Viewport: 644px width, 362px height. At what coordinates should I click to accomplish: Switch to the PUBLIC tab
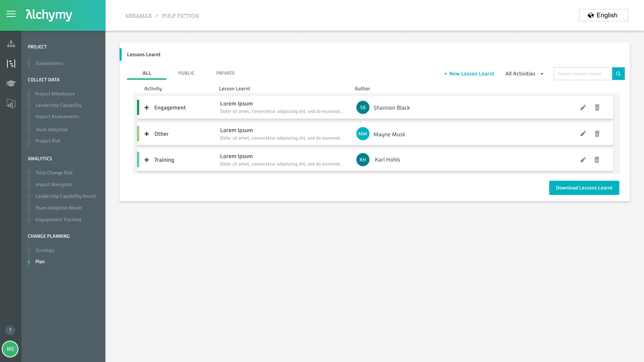click(186, 73)
